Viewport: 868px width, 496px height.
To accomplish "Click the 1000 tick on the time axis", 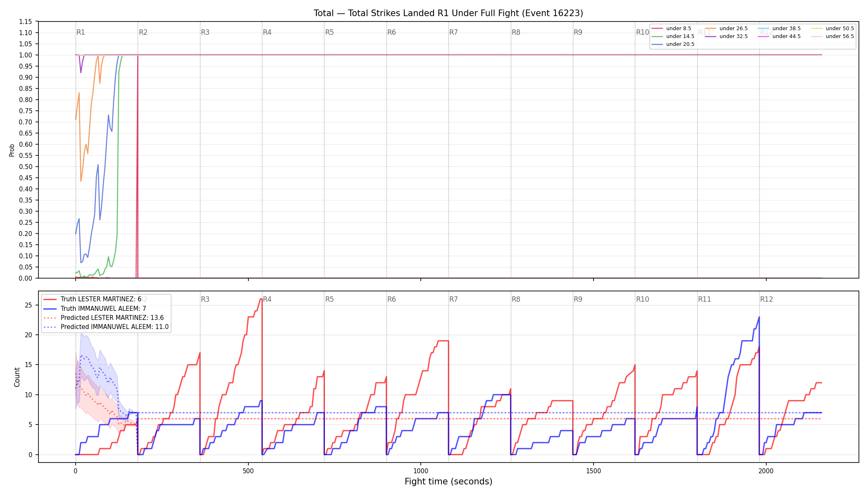I will [x=421, y=471].
